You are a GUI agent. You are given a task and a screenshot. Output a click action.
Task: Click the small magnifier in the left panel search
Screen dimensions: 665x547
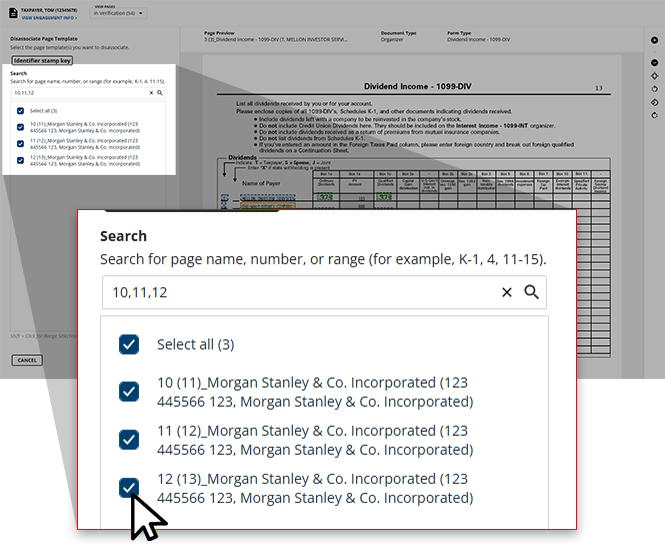tap(160, 92)
